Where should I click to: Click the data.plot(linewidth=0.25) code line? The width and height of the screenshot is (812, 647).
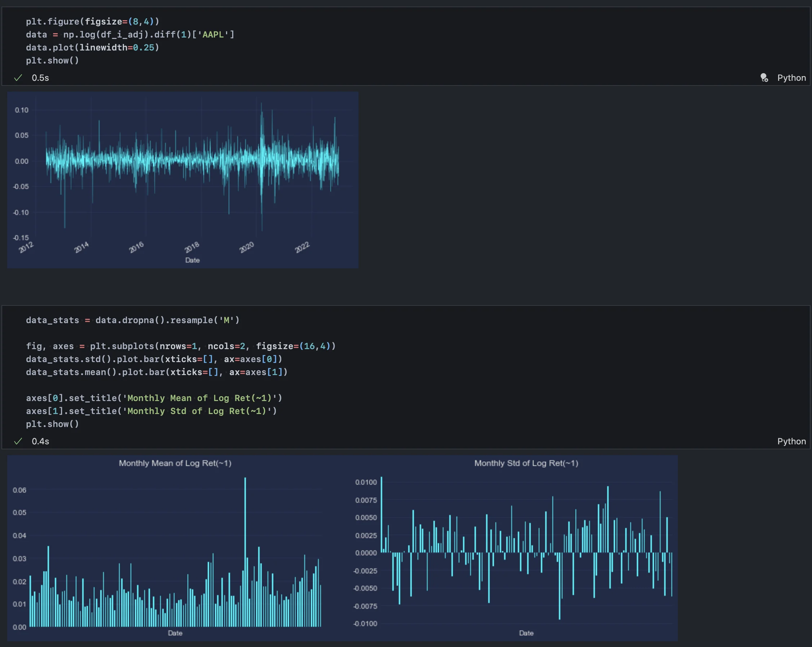[92, 48]
